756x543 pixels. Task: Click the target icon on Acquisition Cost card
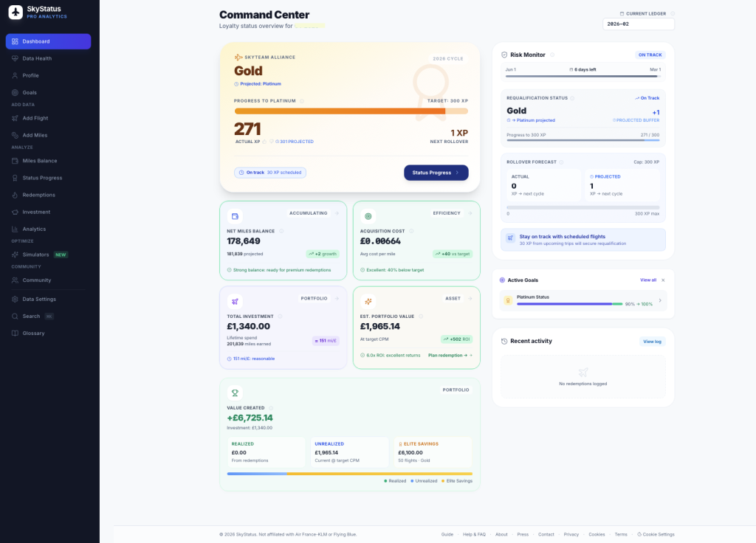pos(368,216)
